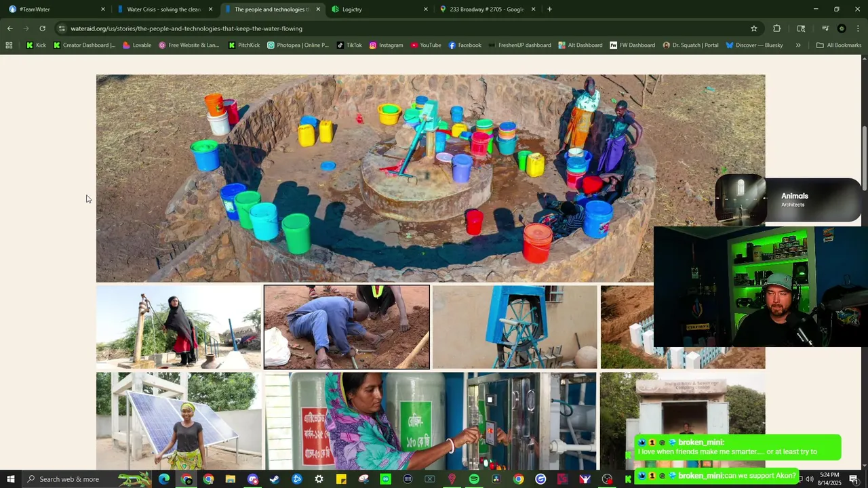
Task: Open the Settings gear on the taskbar
Action: click(319, 479)
